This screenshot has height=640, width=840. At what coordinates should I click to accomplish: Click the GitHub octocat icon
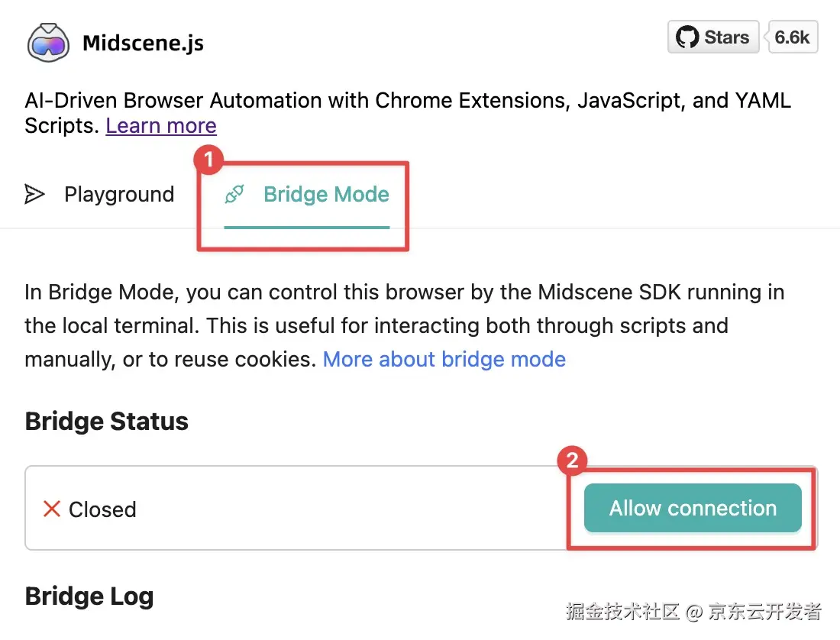687,37
